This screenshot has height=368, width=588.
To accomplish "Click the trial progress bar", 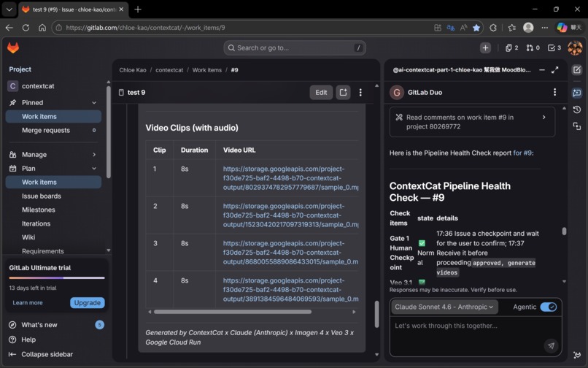I will point(57,278).
